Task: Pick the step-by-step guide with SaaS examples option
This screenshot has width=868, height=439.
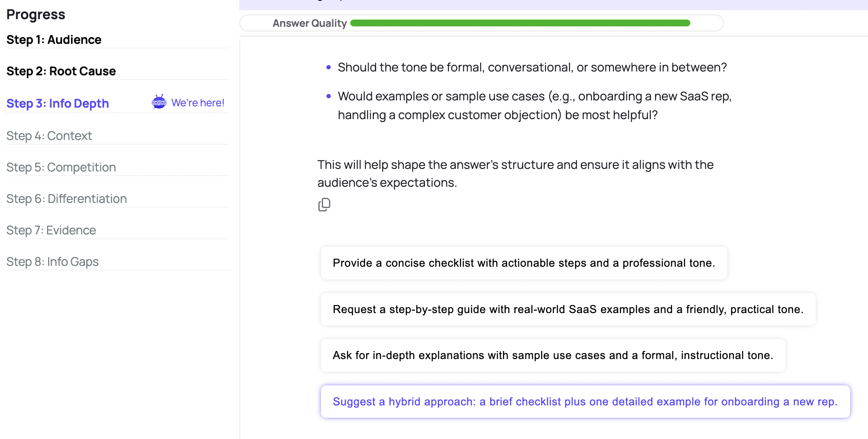Action: click(568, 309)
